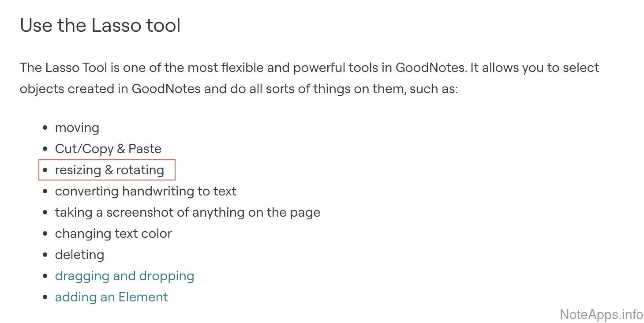Click the intro paragraph starting 'The Lasso Tool'
644x323 pixels.
pyautogui.click(x=309, y=79)
